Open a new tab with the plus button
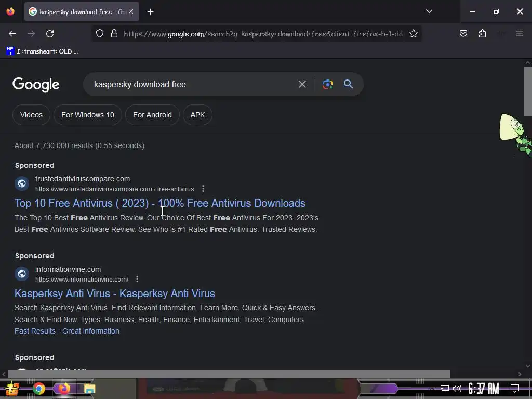 pos(150,12)
